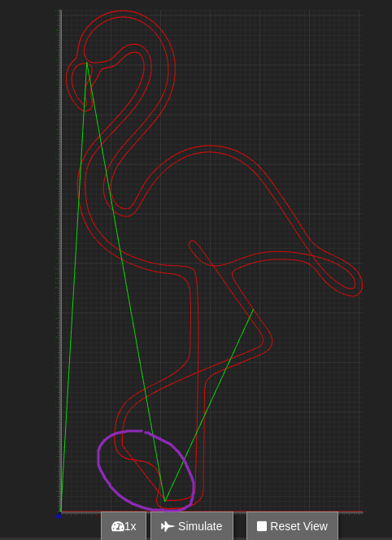
Task: Change playback speed via the 1x label
Action: point(130,526)
